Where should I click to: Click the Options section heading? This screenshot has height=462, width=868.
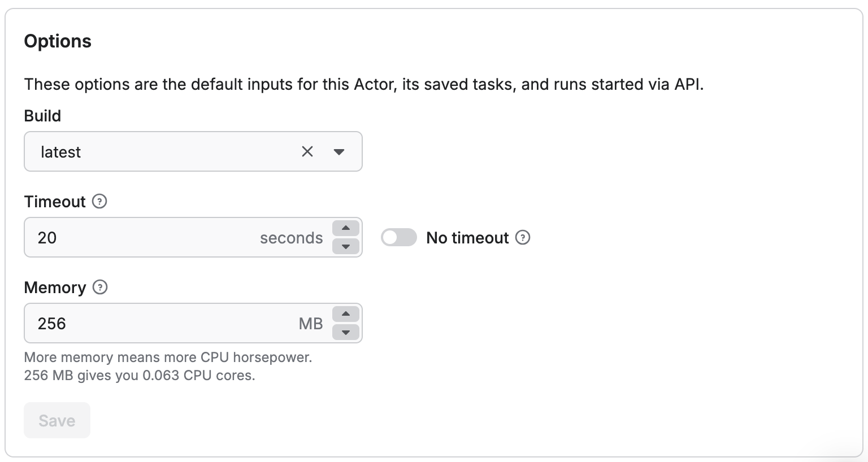57,41
